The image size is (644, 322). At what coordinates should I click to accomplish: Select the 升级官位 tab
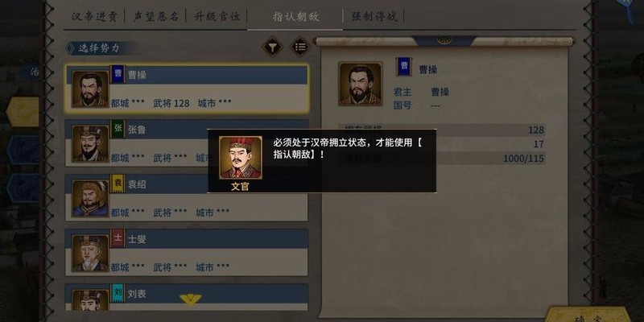point(217,17)
